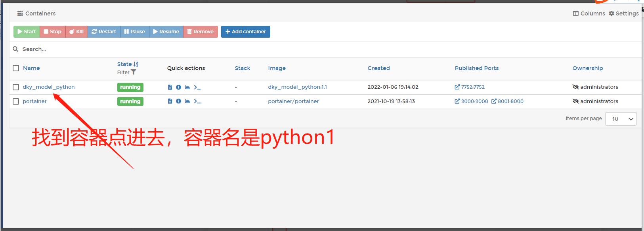
Task: Open the Items per page dropdown
Action: tap(621, 119)
